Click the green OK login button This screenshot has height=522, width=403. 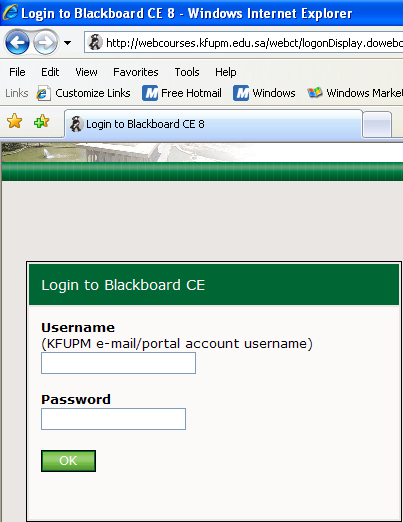[68, 461]
